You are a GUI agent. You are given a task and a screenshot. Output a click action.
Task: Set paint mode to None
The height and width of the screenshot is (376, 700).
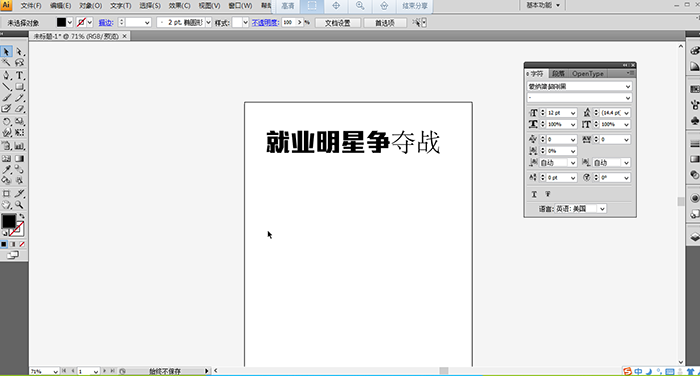pos(21,244)
